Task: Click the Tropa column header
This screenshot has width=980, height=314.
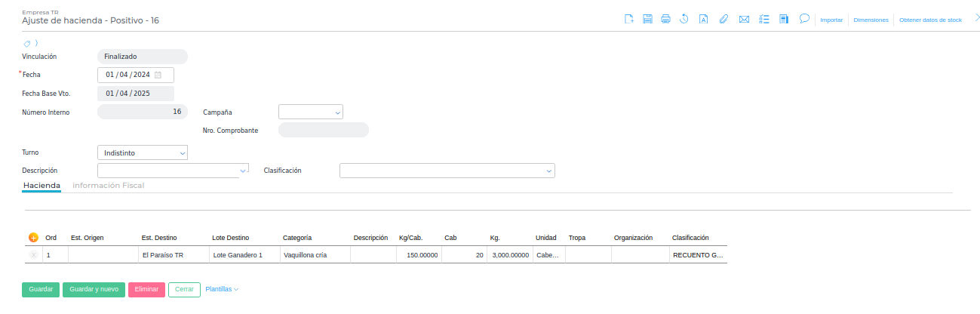Action: tap(577, 238)
